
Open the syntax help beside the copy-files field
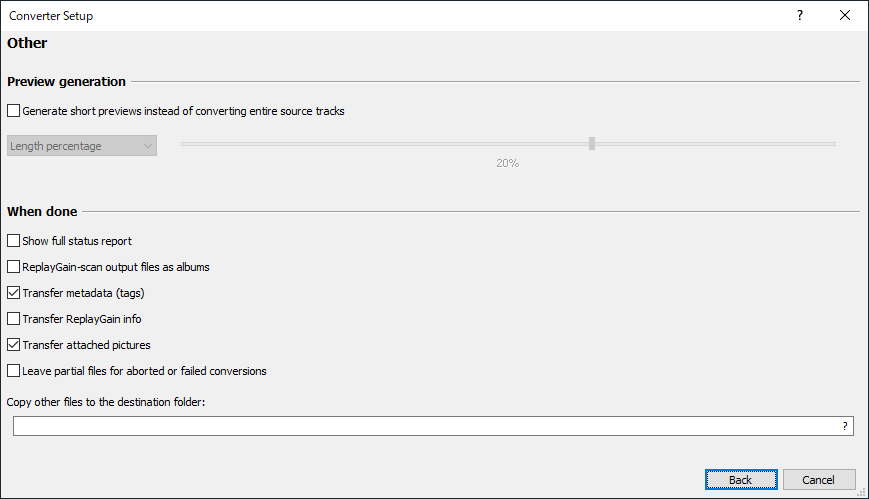click(845, 426)
